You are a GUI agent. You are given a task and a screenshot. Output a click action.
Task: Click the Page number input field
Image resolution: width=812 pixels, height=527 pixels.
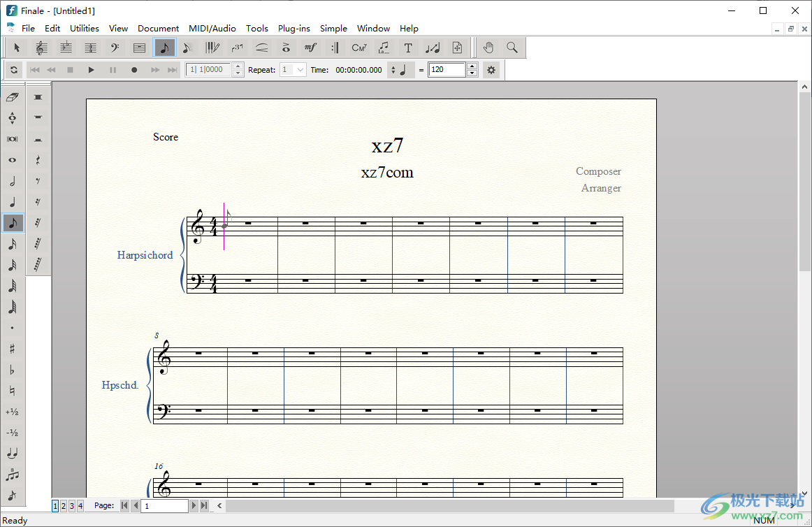point(165,505)
